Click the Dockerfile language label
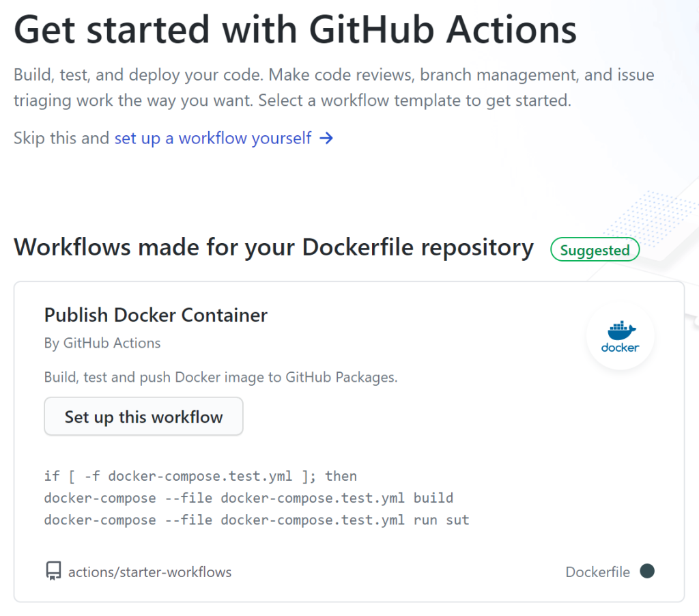Screen dimensions: 699x616 click(x=598, y=572)
